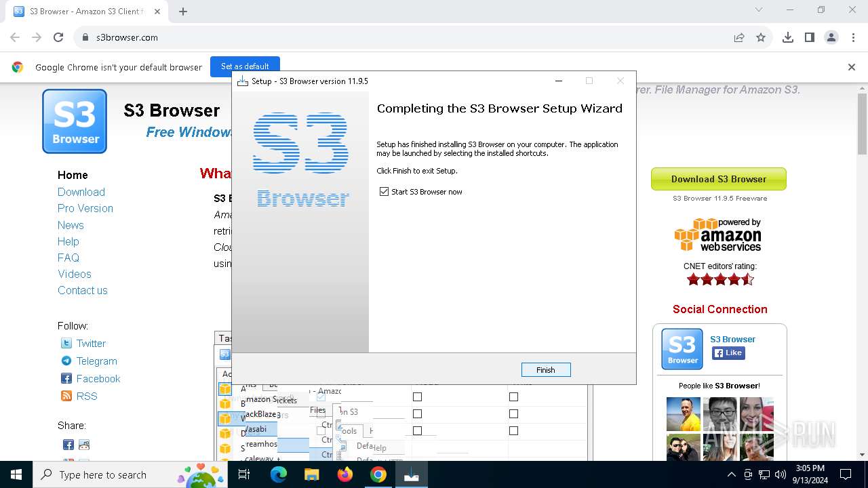Open a new Chrome tab
This screenshot has width=868, height=488.
pyautogui.click(x=183, y=11)
